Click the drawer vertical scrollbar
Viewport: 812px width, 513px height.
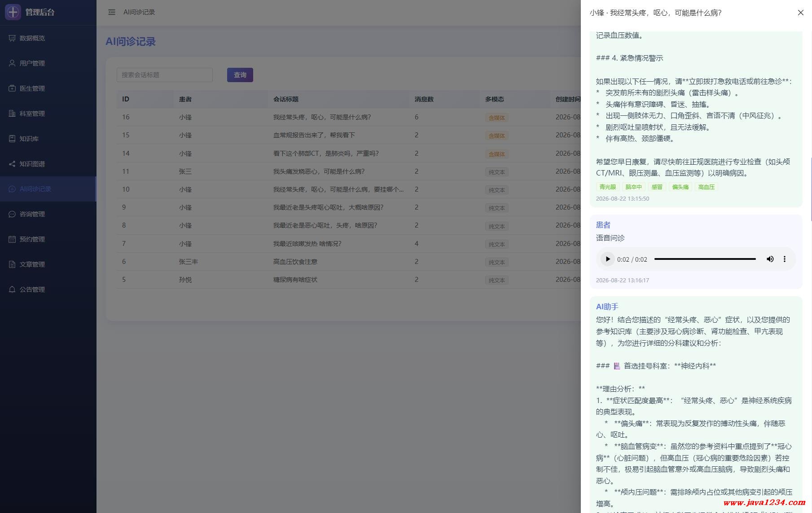[811, 189]
